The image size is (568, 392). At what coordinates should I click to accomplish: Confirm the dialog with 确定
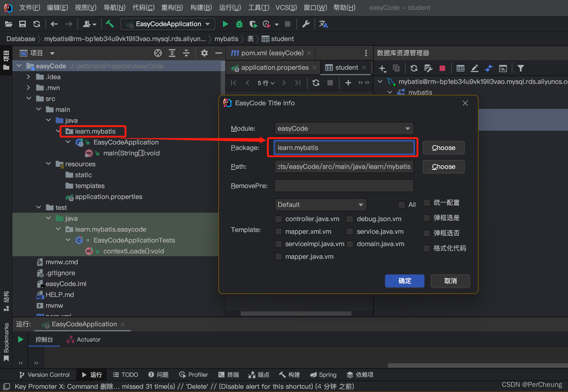click(405, 281)
